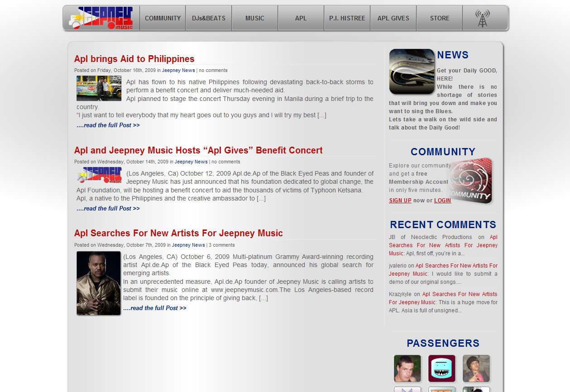This screenshot has height=392, width=570.
Task: Click the SIGN UP link
Action: [400, 201]
